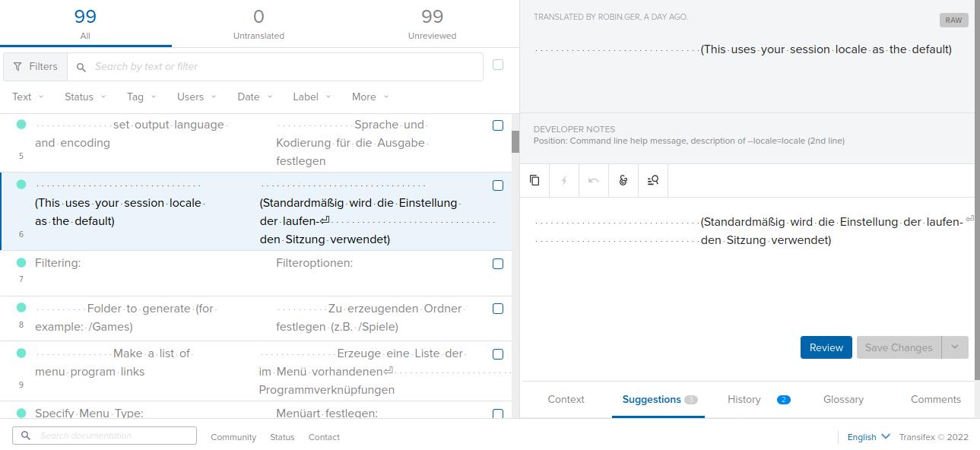
Task: Click the undo translation icon
Action: click(x=594, y=180)
